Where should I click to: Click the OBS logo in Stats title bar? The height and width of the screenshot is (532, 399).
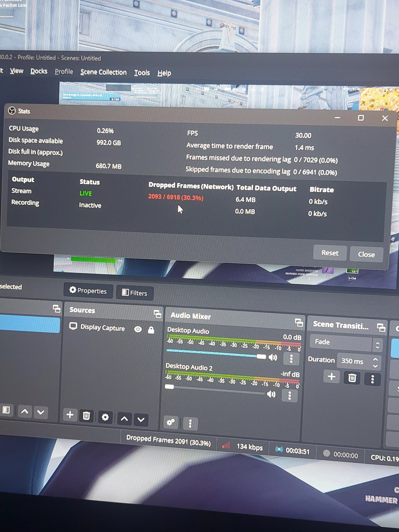click(12, 111)
